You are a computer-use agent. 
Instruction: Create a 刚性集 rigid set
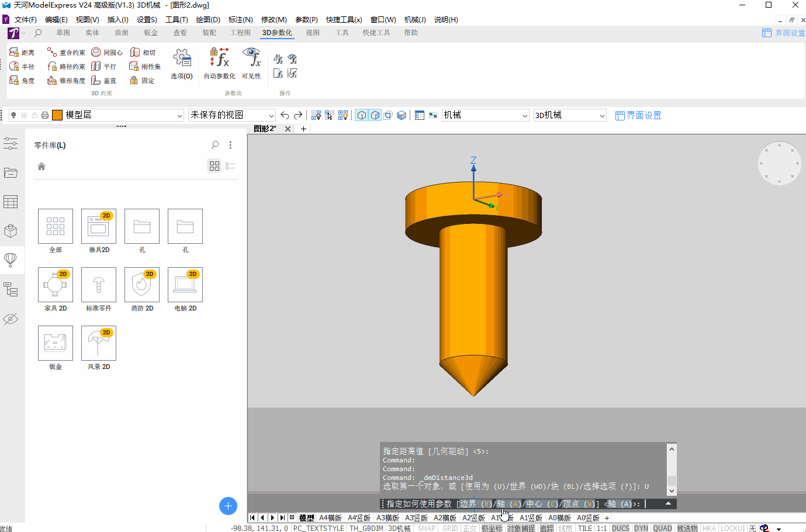click(144, 67)
